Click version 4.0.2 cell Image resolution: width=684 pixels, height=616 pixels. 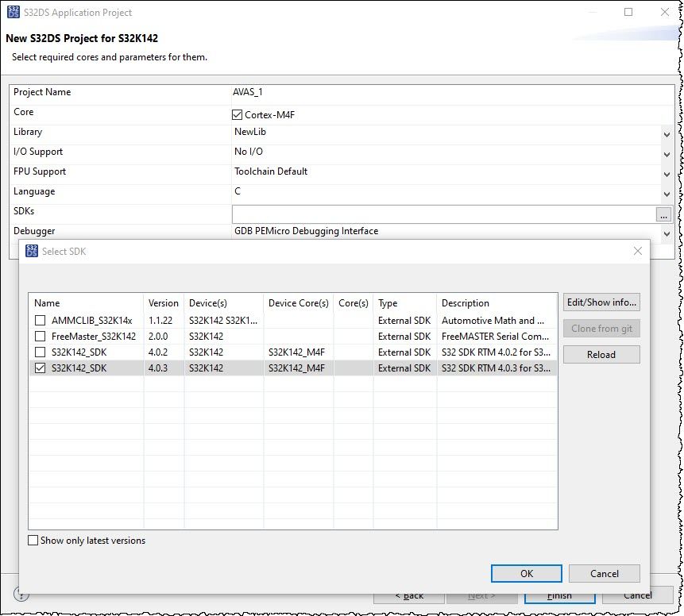158,352
